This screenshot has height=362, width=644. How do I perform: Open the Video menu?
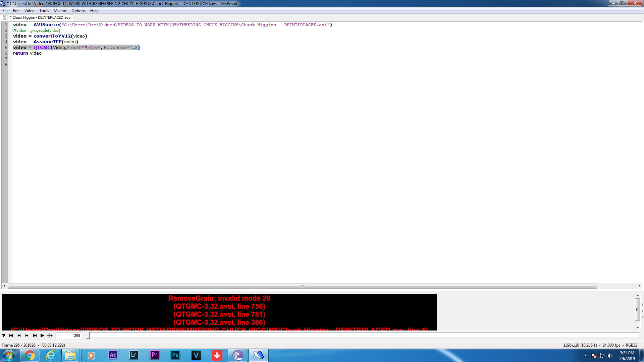point(29,11)
